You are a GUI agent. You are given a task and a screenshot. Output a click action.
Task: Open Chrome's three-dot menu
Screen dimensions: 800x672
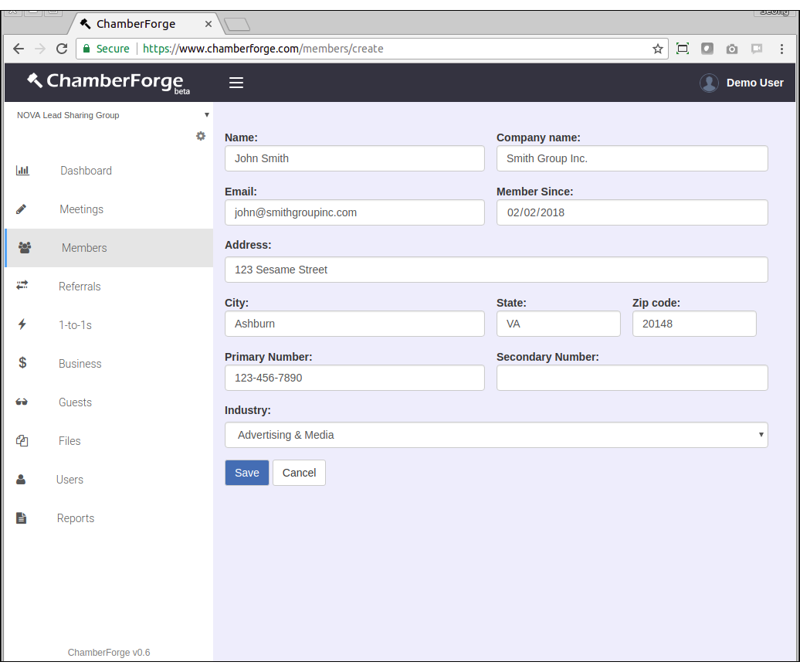[781, 49]
